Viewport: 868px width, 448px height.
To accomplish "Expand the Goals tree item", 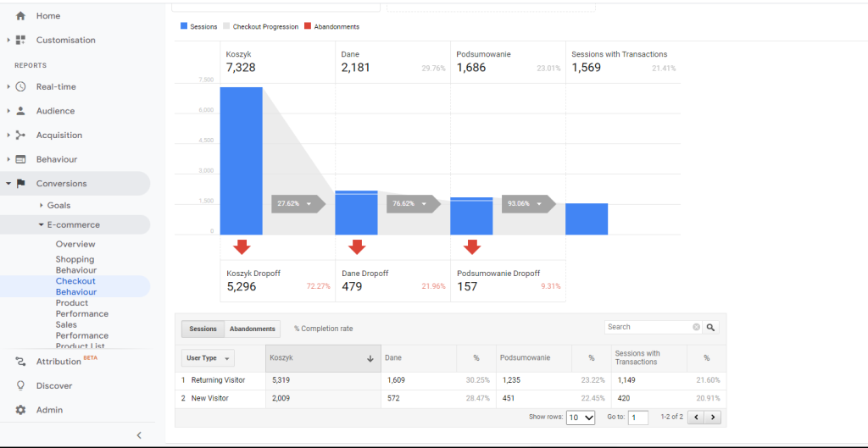I will (42, 206).
